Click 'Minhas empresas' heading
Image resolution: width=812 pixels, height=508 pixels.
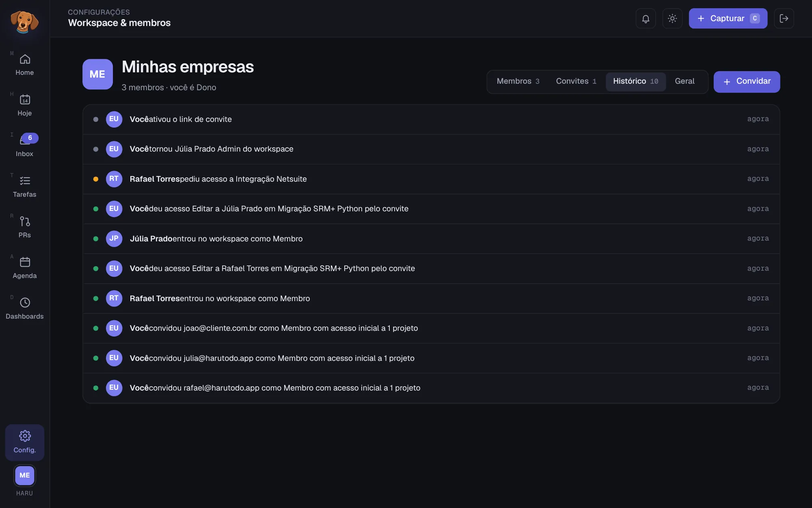(x=188, y=67)
